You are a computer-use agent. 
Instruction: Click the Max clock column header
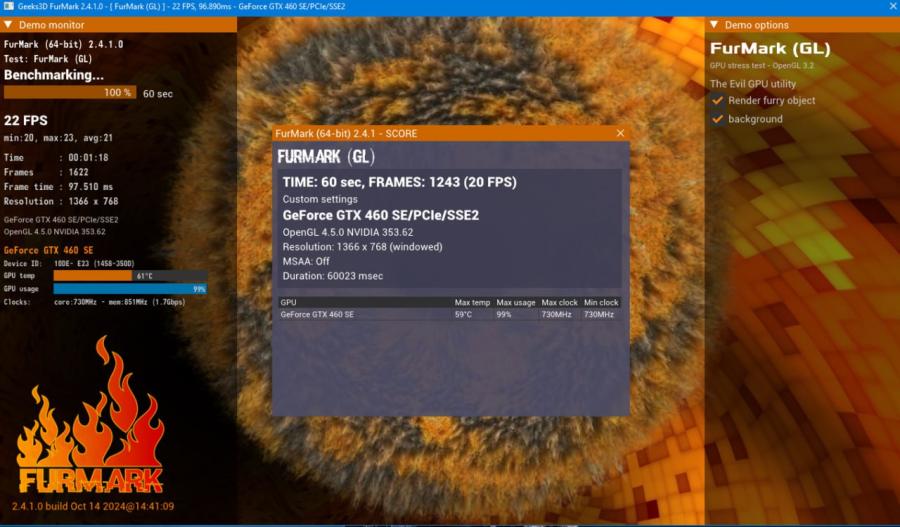(560, 303)
